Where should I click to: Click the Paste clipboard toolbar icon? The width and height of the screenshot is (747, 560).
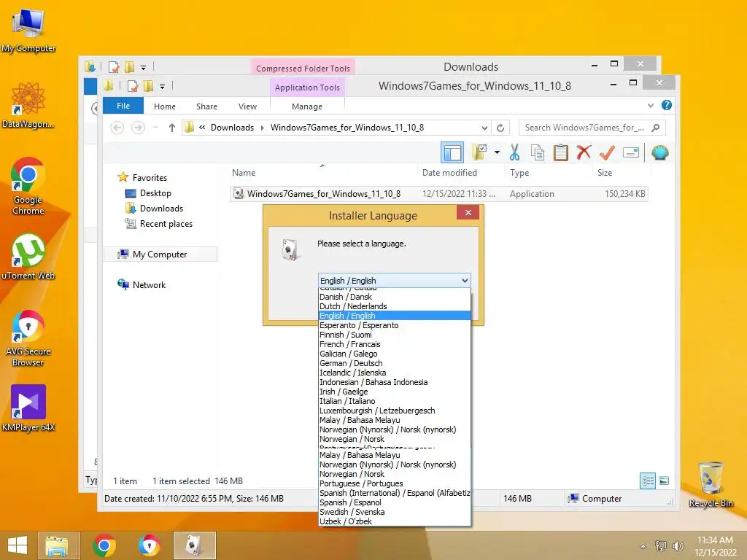point(561,153)
